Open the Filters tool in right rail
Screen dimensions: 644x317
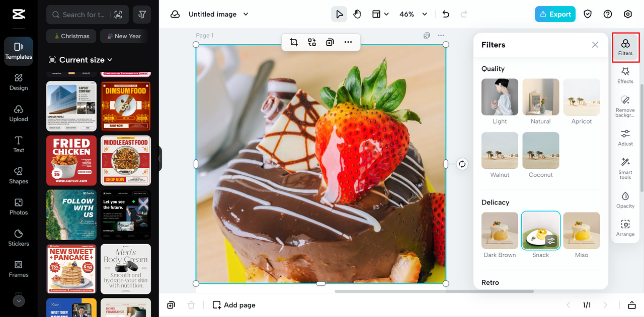[x=625, y=48]
